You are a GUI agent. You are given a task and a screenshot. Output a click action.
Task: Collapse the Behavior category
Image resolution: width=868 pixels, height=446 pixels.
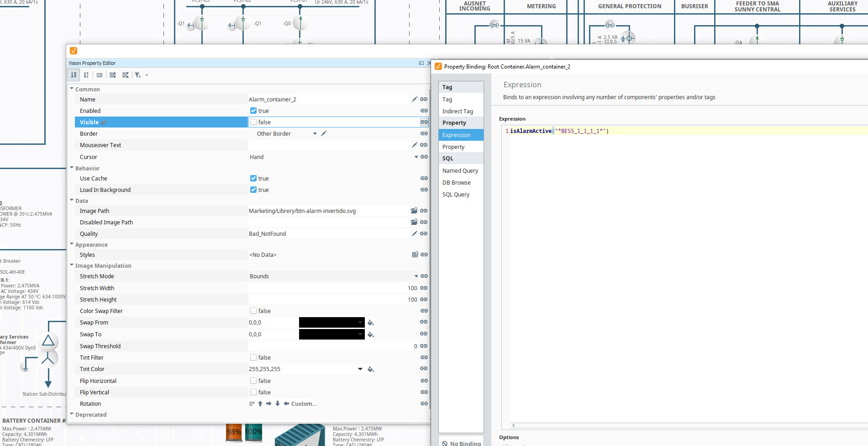(x=72, y=168)
